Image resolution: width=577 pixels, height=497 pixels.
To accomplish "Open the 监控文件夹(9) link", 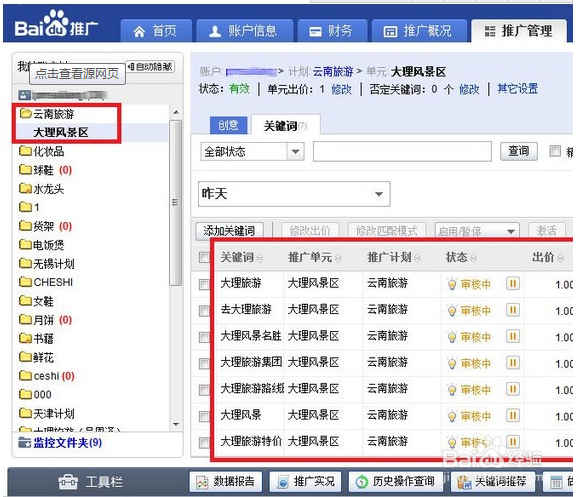I will (68, 443).
